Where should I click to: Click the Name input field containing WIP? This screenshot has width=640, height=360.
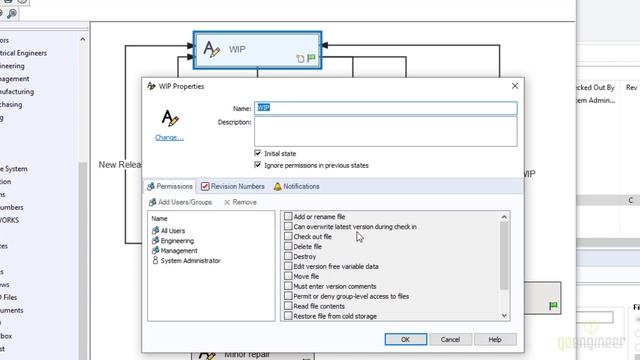click(x=386, y=108)
